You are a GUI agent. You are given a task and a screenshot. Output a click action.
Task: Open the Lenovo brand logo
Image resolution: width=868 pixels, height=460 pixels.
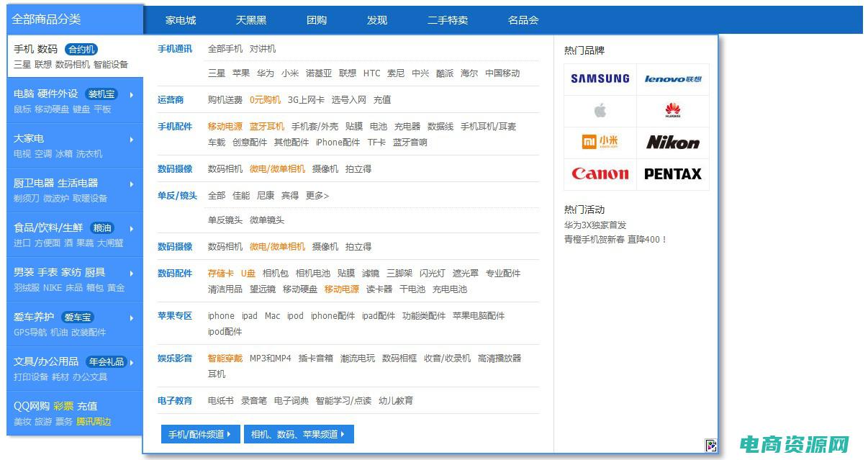point(673,79)
